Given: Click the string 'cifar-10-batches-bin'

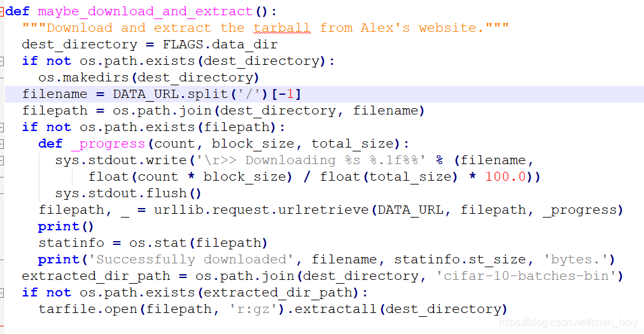Looking at the screenshot, I should (x=526, y=275).
